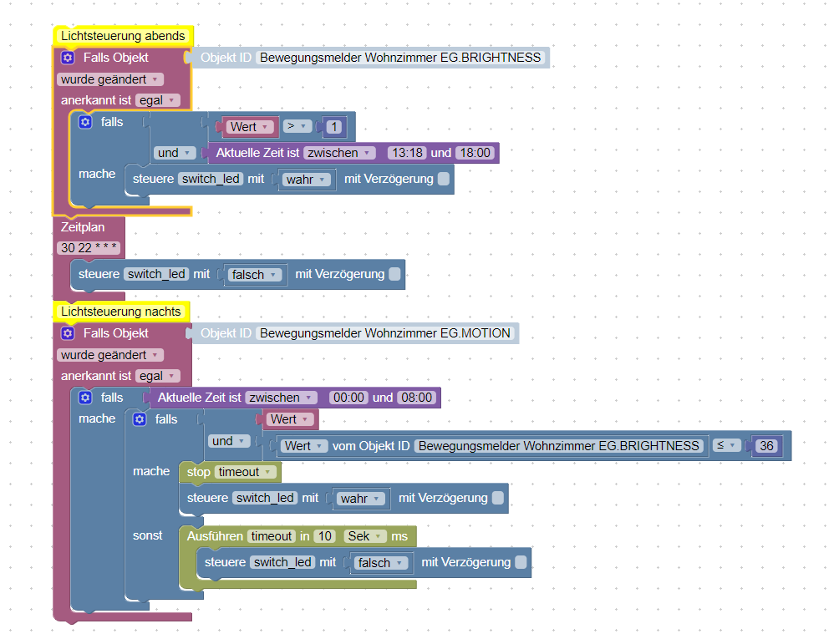
Task: Open Wert dropdown next to > operator
Action: pos(249,127)
